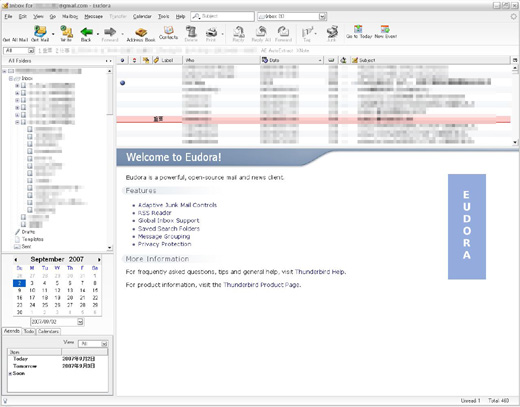Viewport: 520px width, 407px height.
Task: Click the Get Mail toolbar icon
Action: click(40, 31)
